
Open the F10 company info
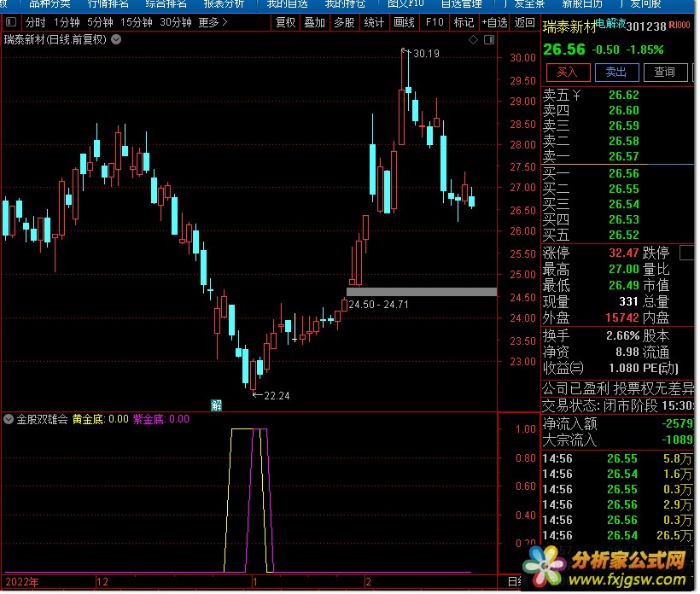click(x=435, y=22)
